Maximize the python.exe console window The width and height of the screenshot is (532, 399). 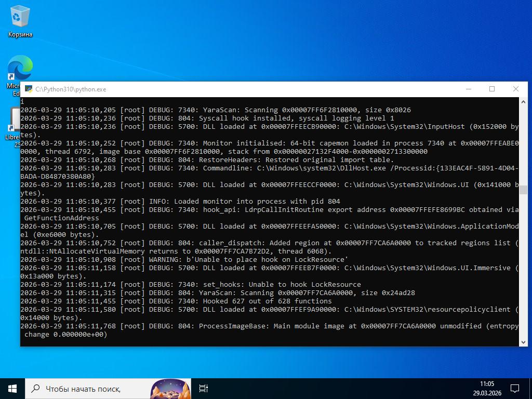[492, 89]
